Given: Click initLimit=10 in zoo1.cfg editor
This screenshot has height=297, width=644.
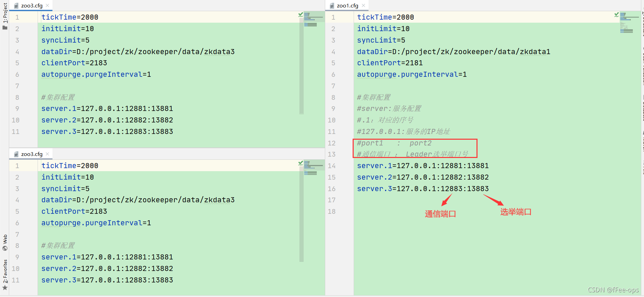Looking at the screenshot, I should (x=383, y=29).
